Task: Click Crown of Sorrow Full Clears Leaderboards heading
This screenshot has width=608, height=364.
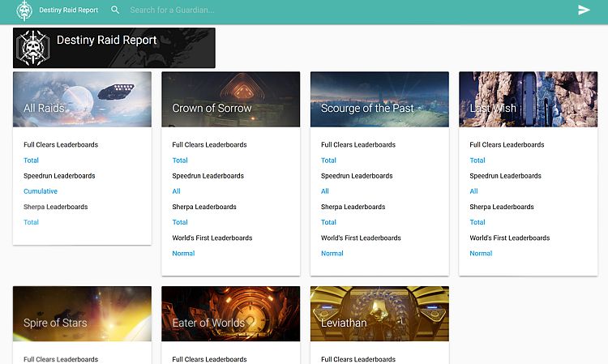Action: click(x=209, y=144)
